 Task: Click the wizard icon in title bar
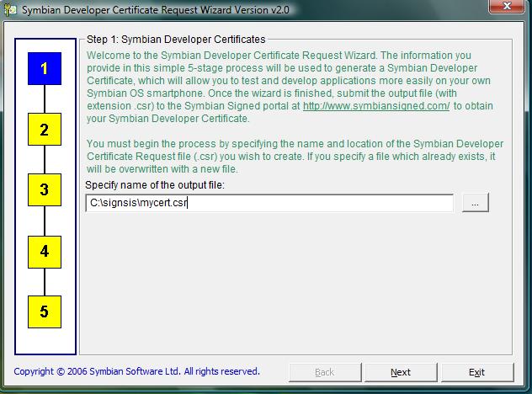pyautogui.click(x=10, y=9)
